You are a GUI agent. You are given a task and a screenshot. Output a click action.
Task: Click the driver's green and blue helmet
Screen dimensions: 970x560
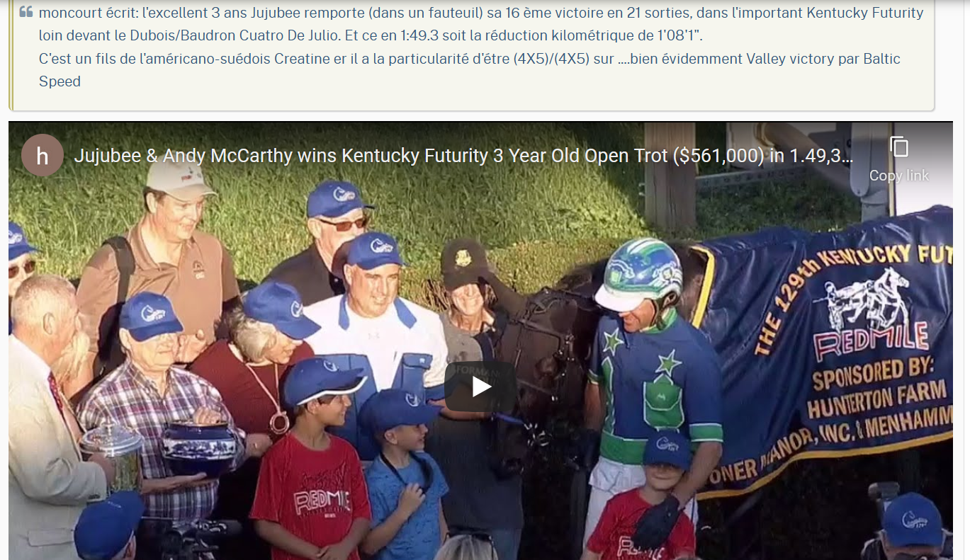tap(638, 273)
